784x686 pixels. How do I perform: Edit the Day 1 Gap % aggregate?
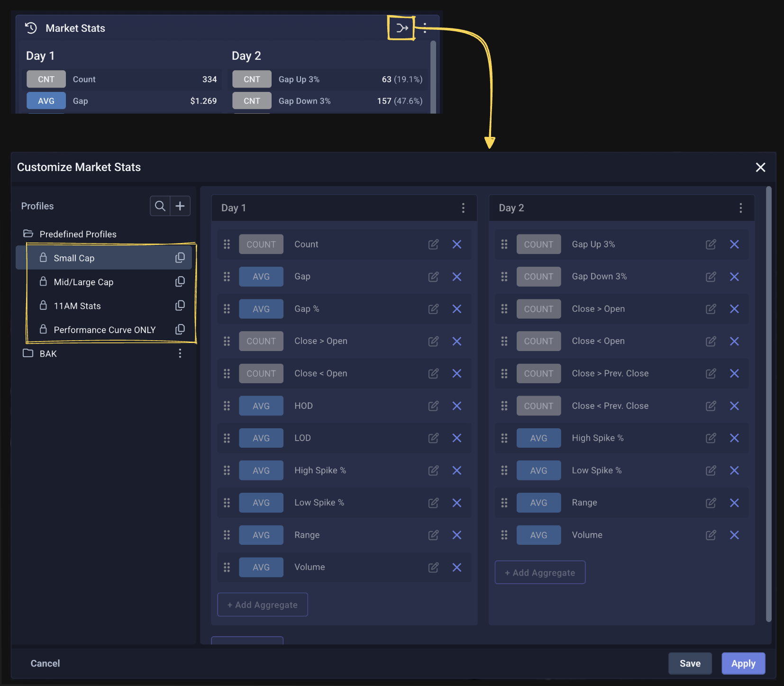click(433, 309)
